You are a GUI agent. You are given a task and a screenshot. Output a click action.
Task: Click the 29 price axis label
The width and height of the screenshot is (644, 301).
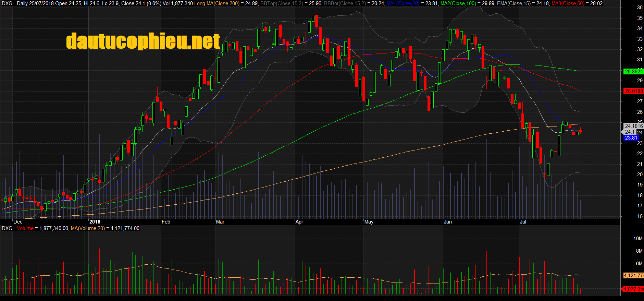[640, 81]
